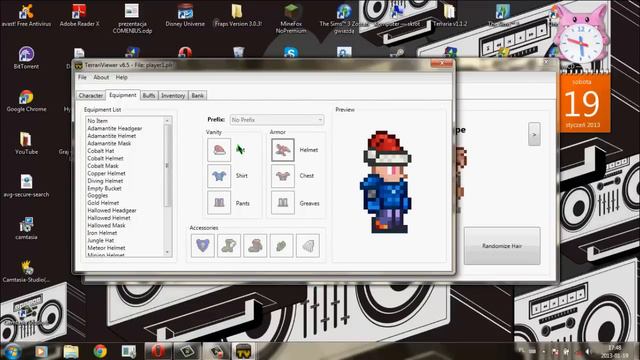The image size is (640, 360).
Task: Select the Armor Chest slot
Action: click(x=283, y=176)
